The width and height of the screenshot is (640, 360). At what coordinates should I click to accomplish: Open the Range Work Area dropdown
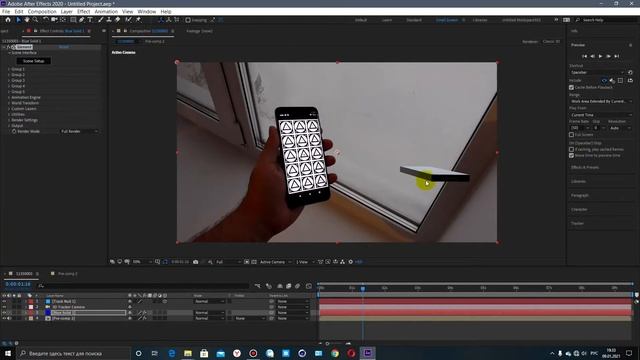(x=601, y=101)
